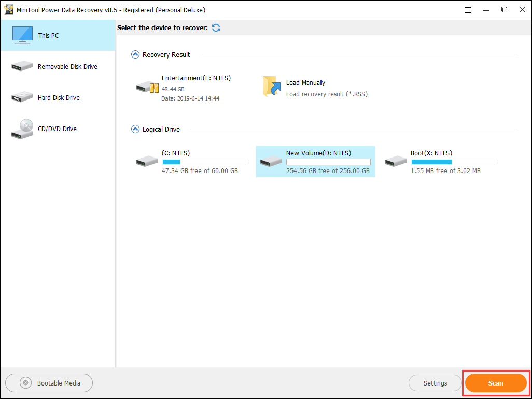
Task: Collapse the Recovery Result section
Action: click(x=135, y=54)
